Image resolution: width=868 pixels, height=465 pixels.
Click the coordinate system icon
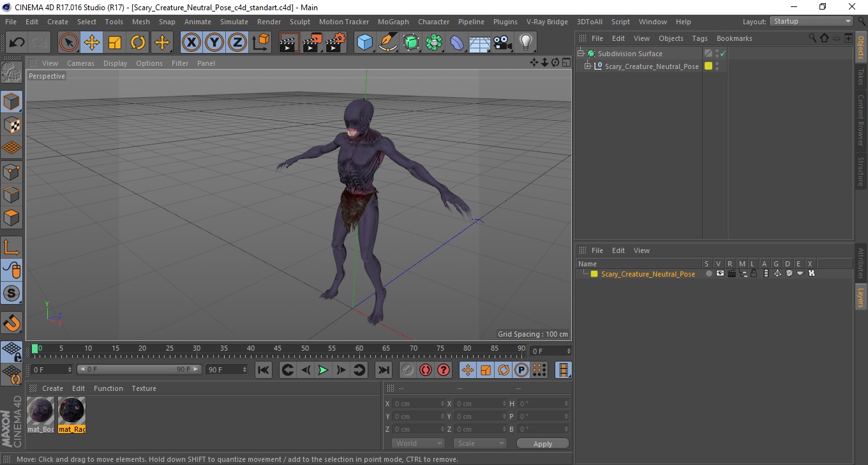tap(260, 43)
